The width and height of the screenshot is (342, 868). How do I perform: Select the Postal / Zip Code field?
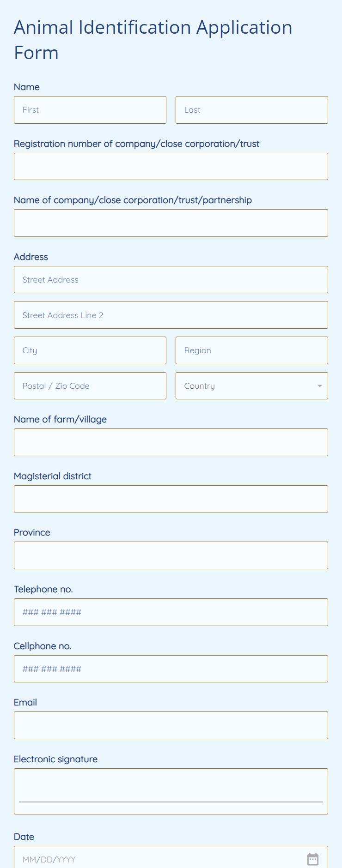90,386
